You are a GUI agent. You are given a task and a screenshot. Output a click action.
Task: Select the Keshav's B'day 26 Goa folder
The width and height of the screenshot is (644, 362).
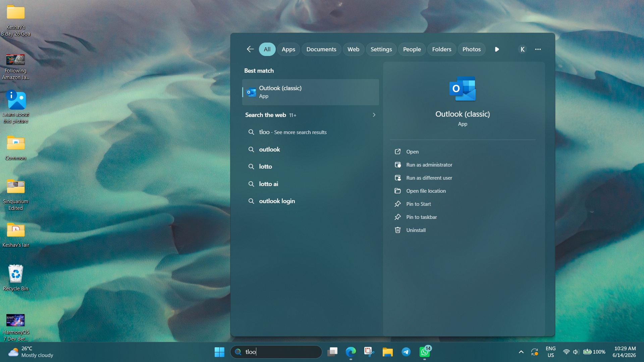16,20
